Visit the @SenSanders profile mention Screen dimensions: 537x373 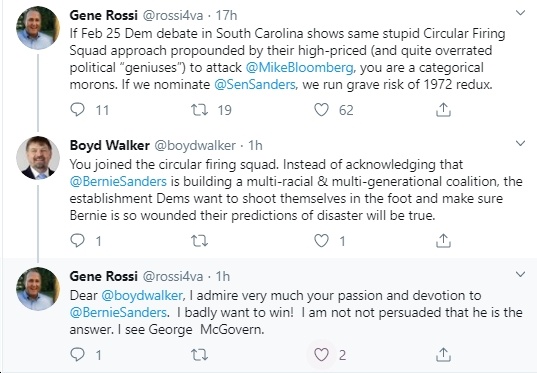[x=255, y=84]
